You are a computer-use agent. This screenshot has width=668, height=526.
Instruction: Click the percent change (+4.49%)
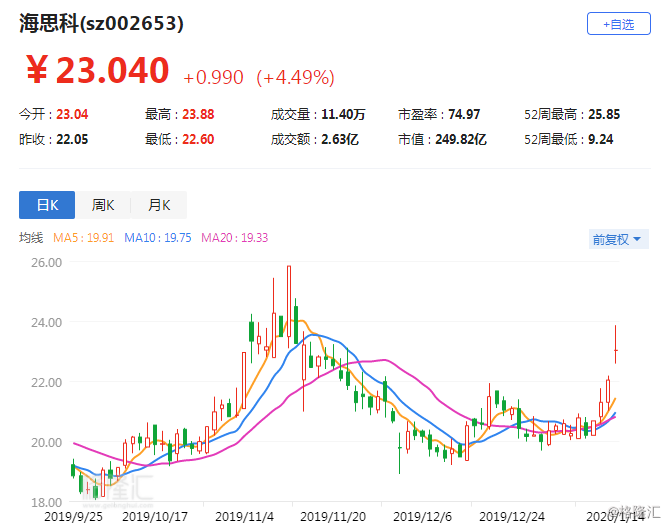[x=295, y=78]
